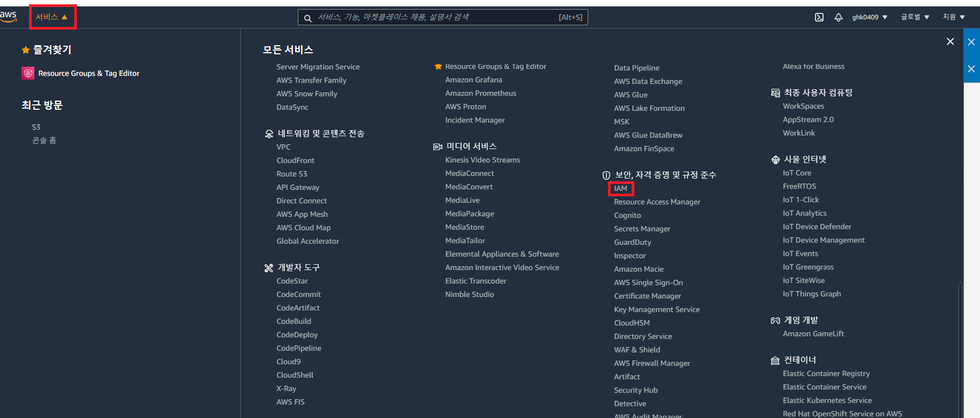This screenshot has width=980, height=418.
Task: Open GuardDuty service
Action: (x=632, y=242)
